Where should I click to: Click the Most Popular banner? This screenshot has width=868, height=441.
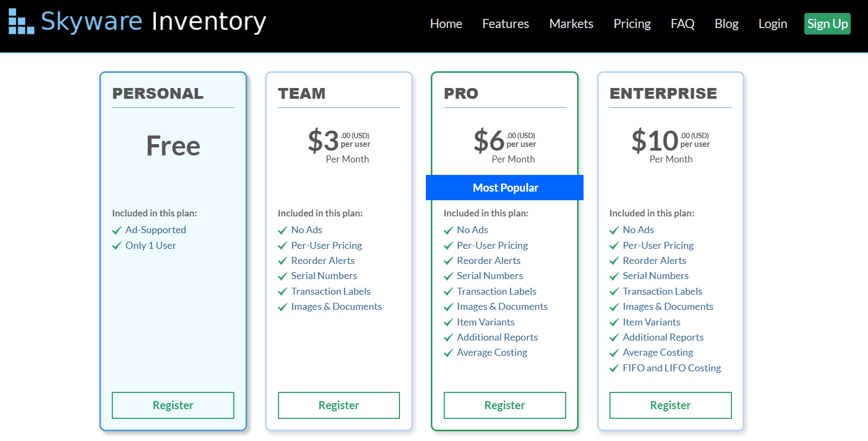coord(505,188)
